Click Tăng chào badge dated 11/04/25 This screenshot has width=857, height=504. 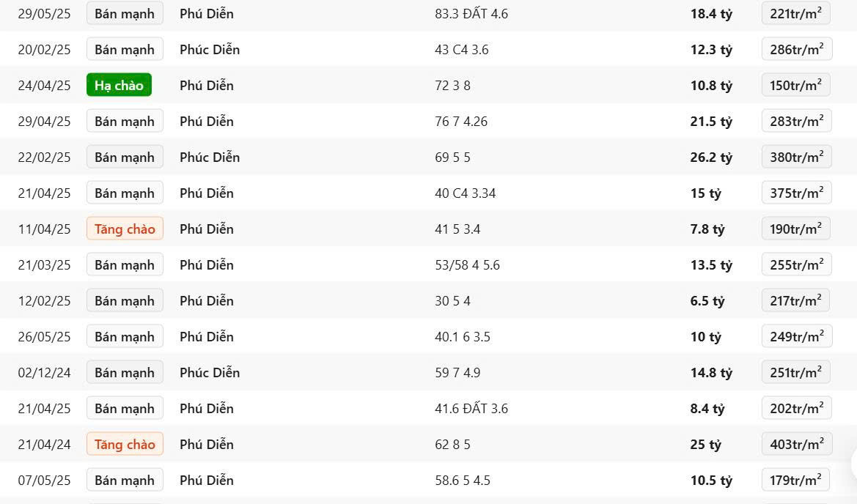(x=125, y=229)
